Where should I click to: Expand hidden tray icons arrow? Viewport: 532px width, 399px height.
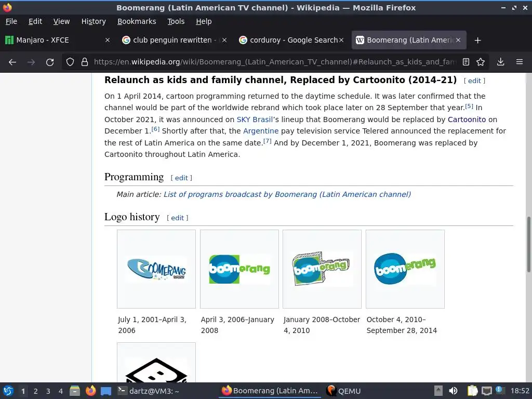(x=438, y=391)
